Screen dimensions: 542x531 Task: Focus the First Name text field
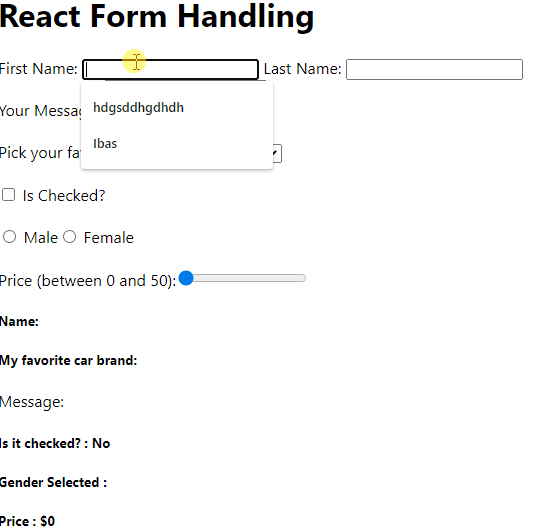pyautogui.click(x=170, y=69)
